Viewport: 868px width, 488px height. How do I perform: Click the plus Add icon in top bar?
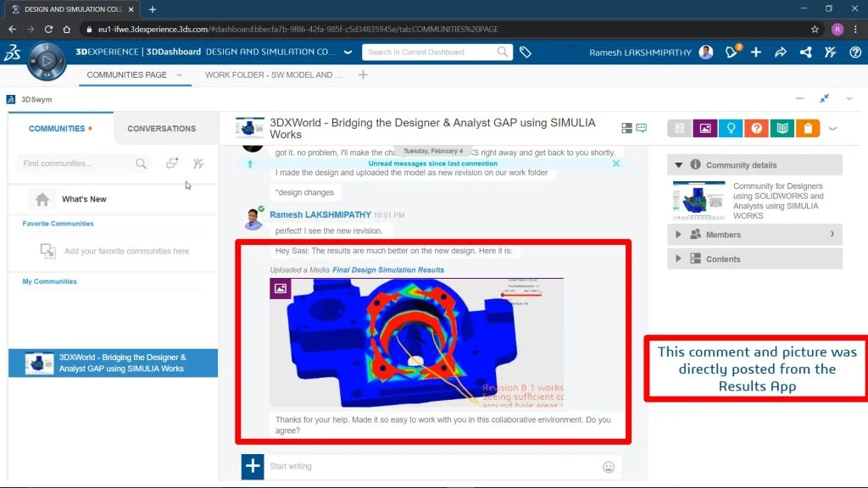pyautogui.click(x=755, y=52)
